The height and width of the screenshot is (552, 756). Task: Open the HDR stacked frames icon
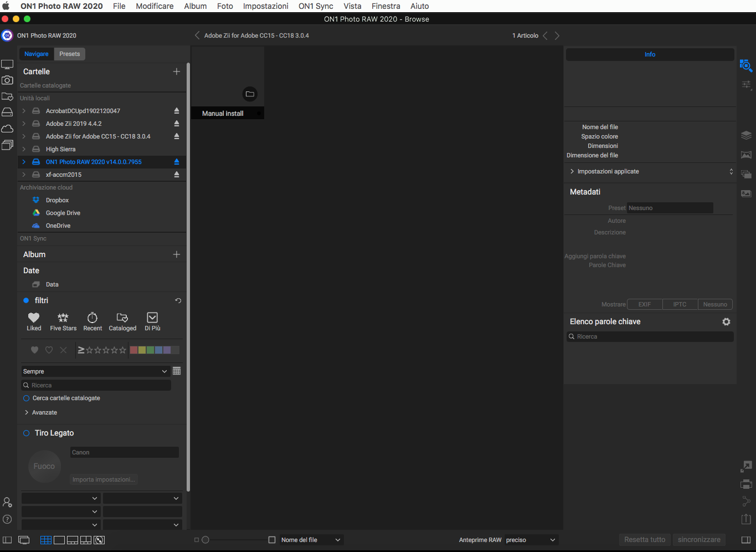pos(746,174)
